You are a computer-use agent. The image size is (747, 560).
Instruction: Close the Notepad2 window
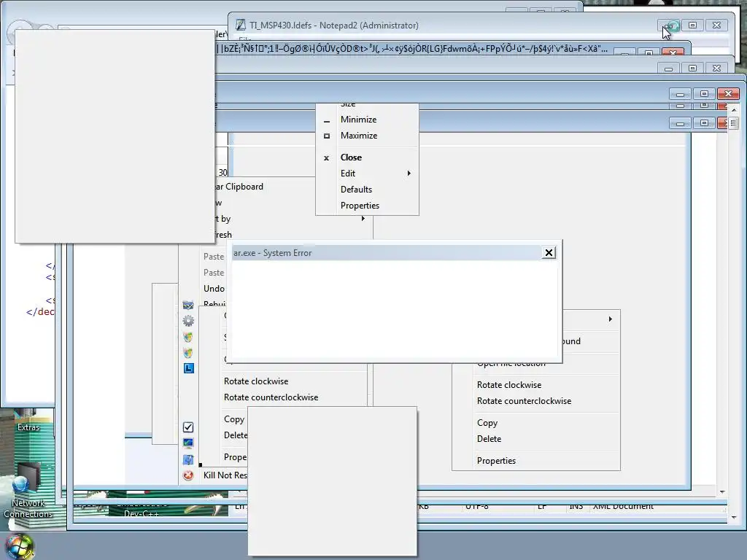[716, 26]
